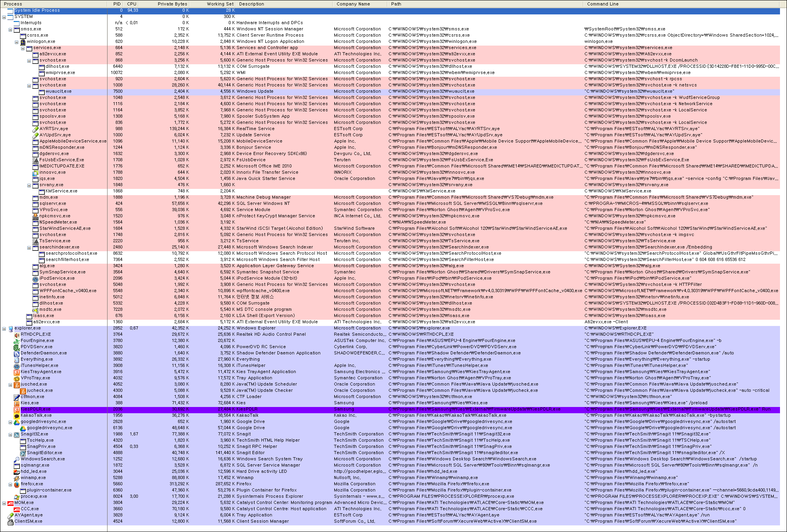
Task: Click the Snagit32.exe icon
Action: pyautogui.click(x=17, y=434)
